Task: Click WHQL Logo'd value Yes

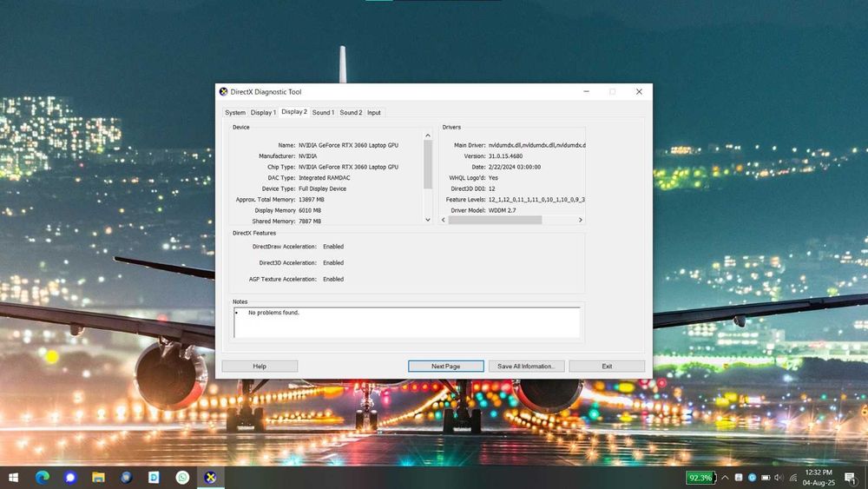Action: pos(493,178)
